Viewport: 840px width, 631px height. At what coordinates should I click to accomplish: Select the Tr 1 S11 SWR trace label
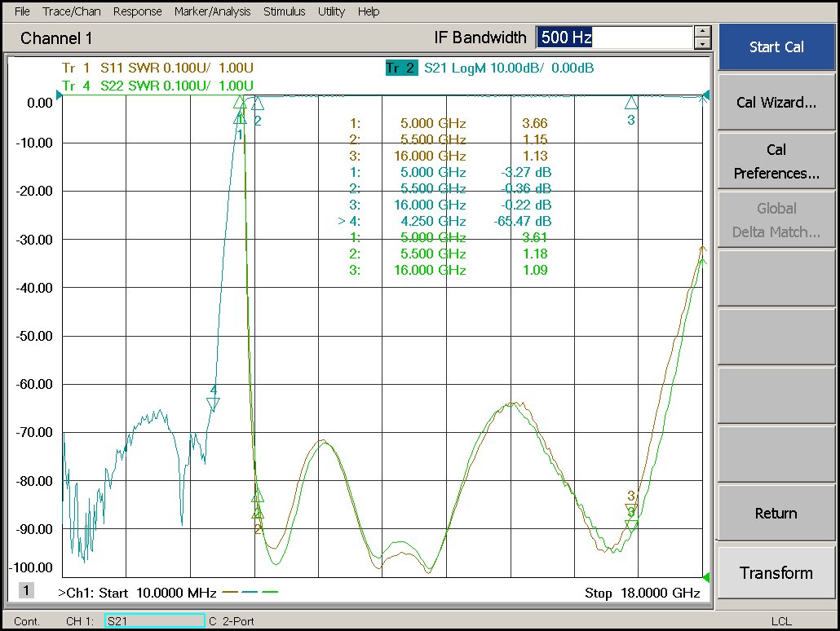tap(157, 68)
